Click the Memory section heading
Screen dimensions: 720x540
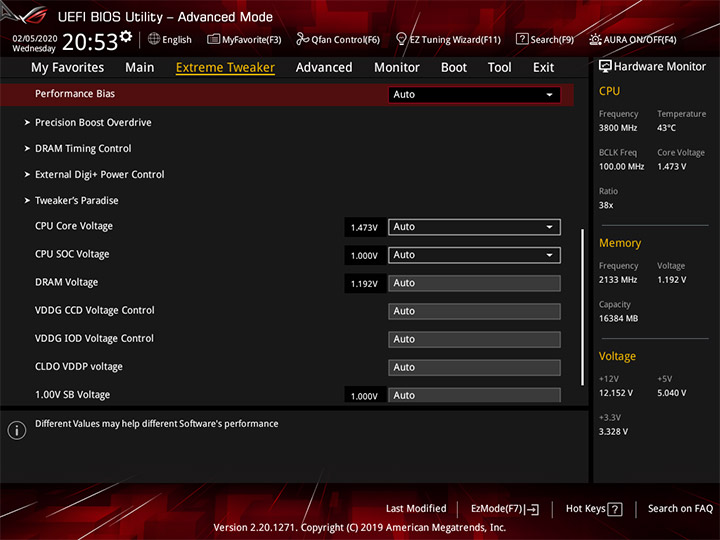[x=620, y=243]
